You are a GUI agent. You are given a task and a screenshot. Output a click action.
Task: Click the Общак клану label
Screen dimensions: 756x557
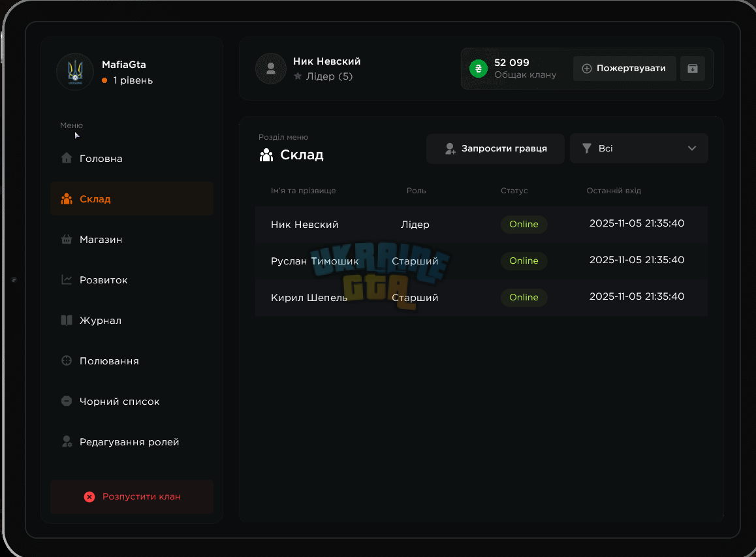click(x=525, y=74)
